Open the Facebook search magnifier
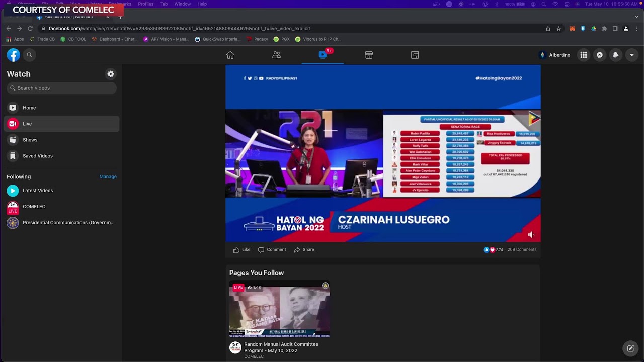 [29, 55]
